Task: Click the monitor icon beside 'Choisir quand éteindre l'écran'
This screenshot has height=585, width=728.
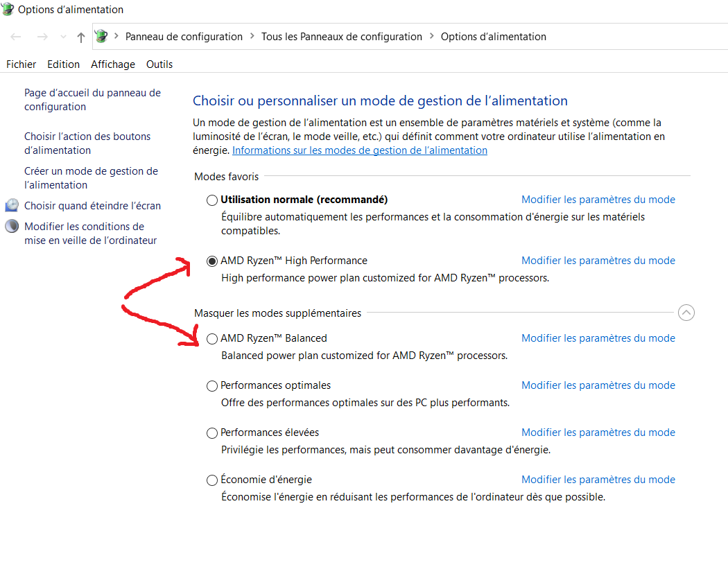Action: pos(12,205)
